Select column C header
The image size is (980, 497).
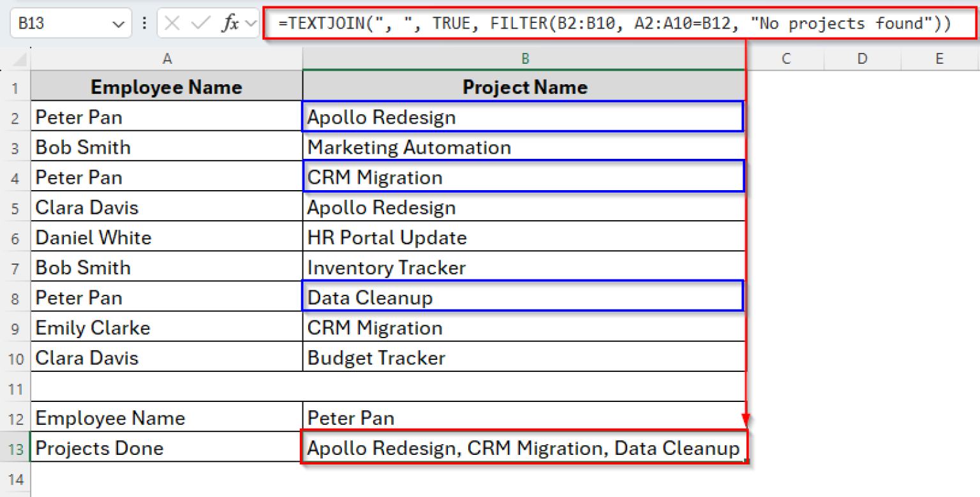coord(785,59)
